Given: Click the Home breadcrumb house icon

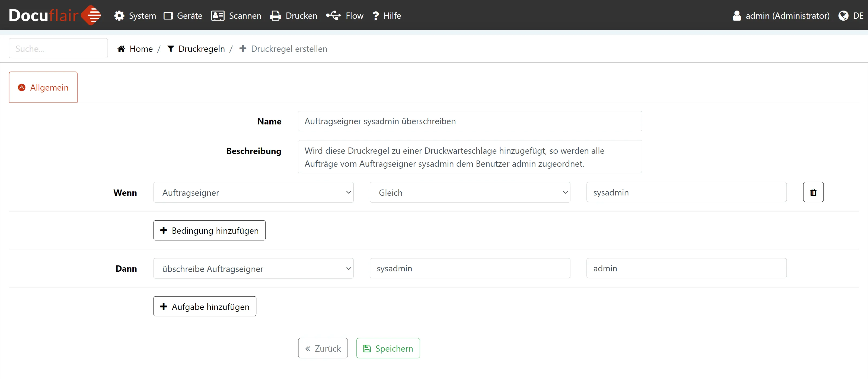Looking at the screenshot, I should point(121,49).
